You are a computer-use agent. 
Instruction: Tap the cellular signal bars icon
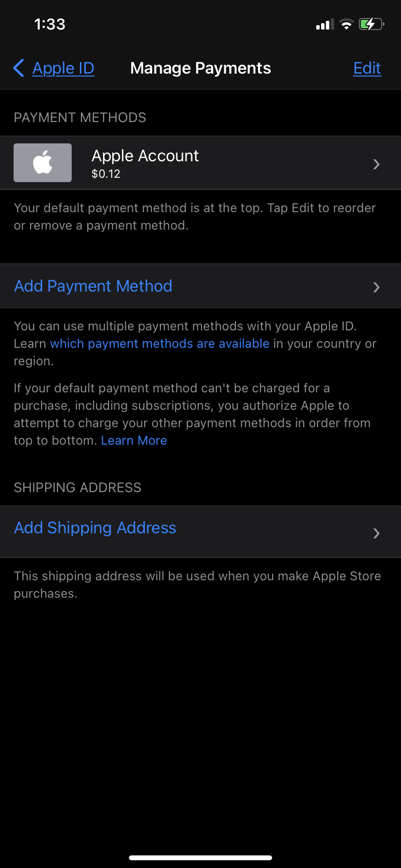(x=325, y=25)
